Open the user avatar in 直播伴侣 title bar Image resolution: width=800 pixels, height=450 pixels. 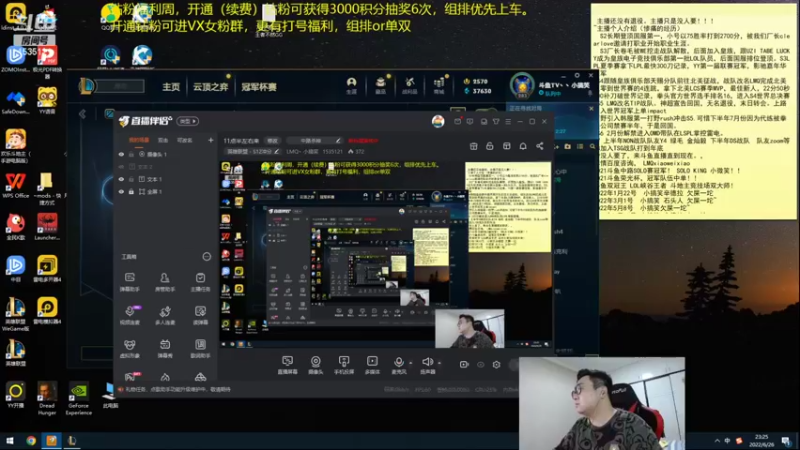point(438,121)
